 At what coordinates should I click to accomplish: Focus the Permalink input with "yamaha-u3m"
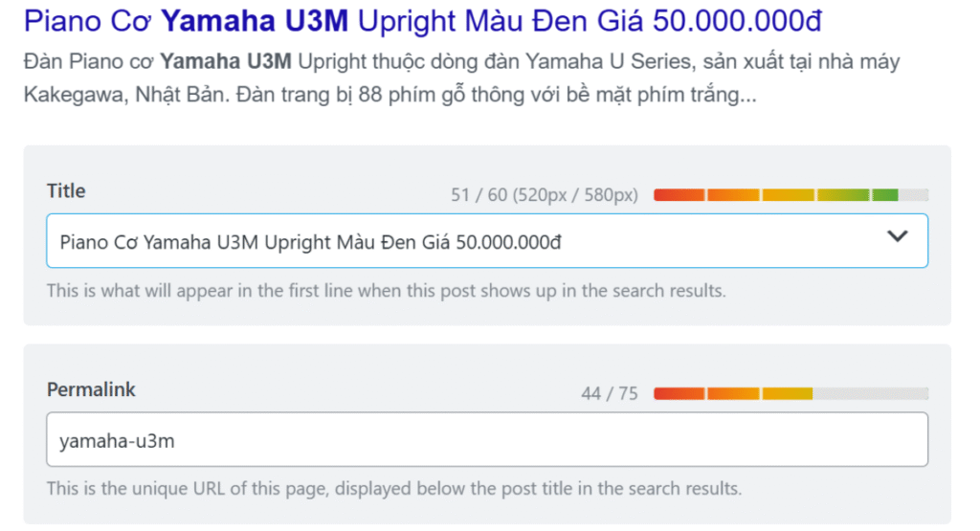point(486,440)
